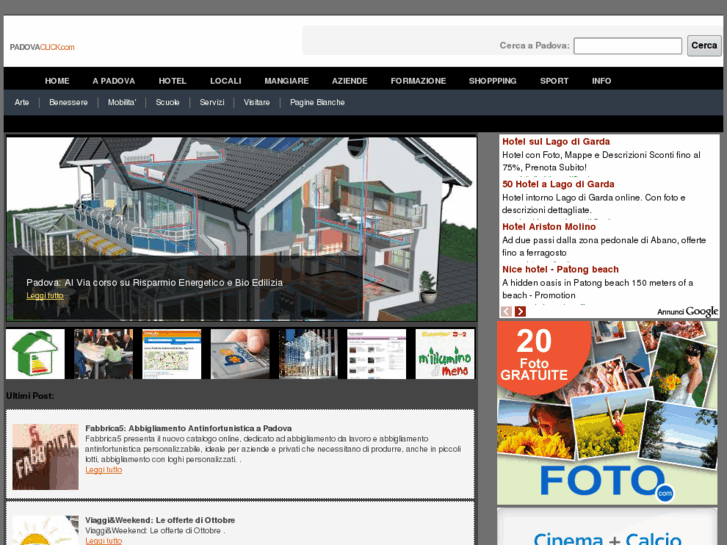Click Leggi tutto on the slideshow caption
The height and width of the screenshot is (545, 727).
coord(45,295)
